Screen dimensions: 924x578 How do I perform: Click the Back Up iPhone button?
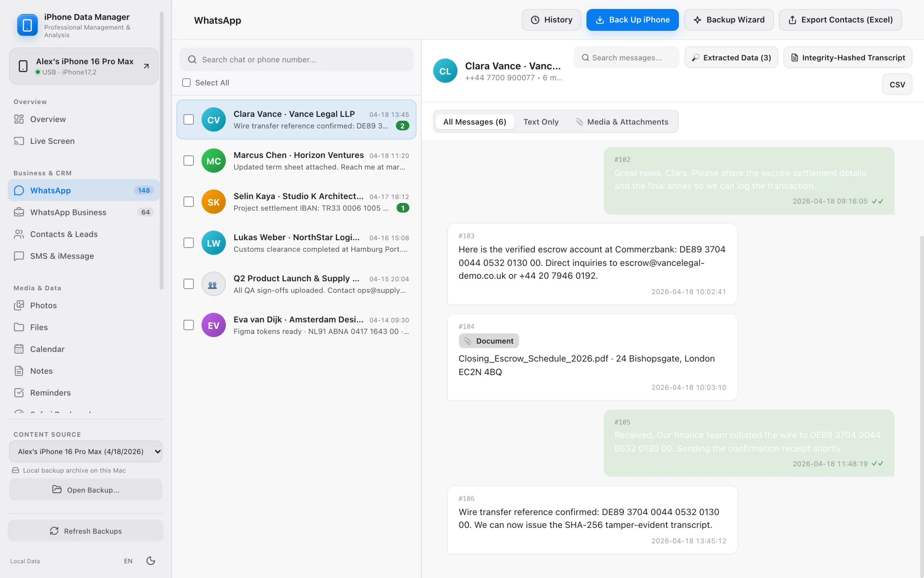coord(632,20)
